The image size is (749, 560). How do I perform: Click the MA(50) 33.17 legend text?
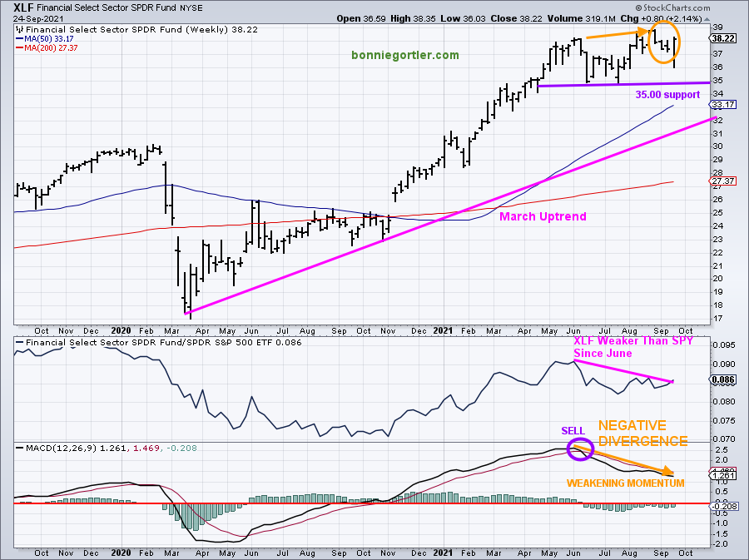point(49,38)
